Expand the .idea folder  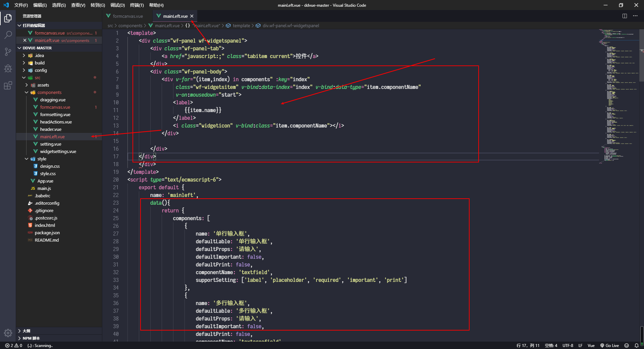59,55
